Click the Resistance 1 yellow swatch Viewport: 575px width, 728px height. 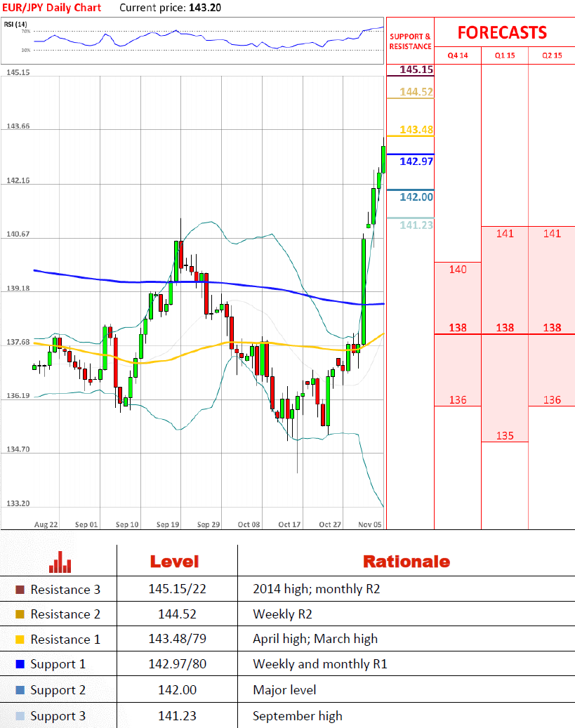coord(20,640)
